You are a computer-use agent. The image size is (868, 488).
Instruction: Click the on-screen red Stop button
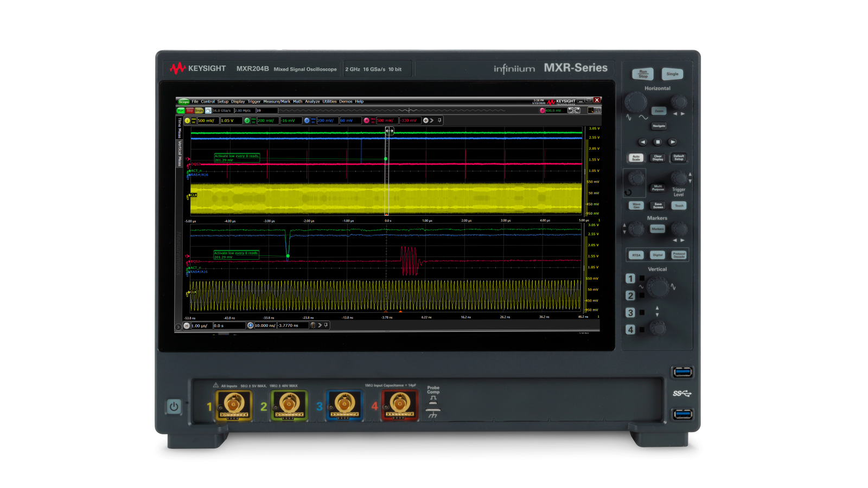[190, 111]
